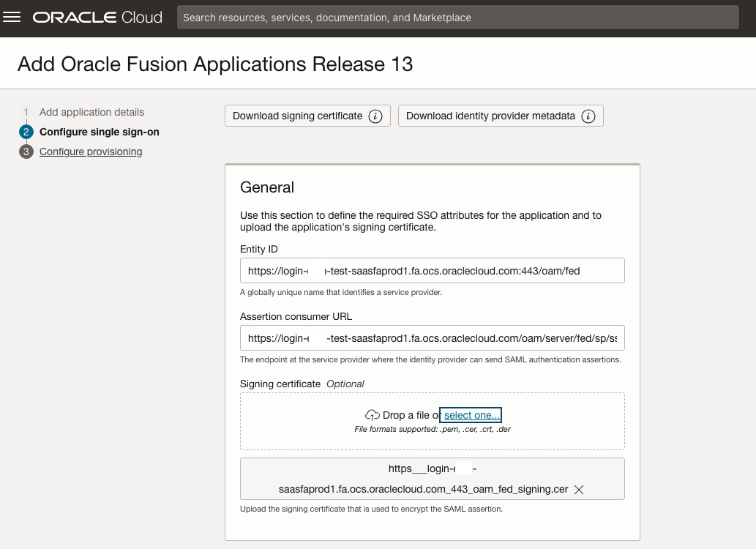The height and width of the screenshot is (549, 756).
Task: Click inside the Oracle Cloud search bar
Action: tap(457, 17)
